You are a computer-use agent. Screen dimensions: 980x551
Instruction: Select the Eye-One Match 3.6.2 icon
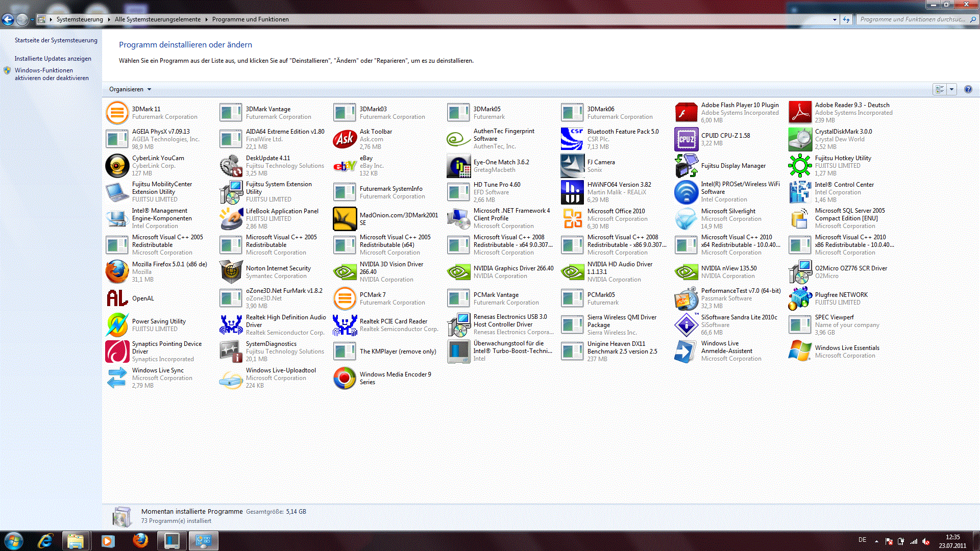(x=458, y=166)
